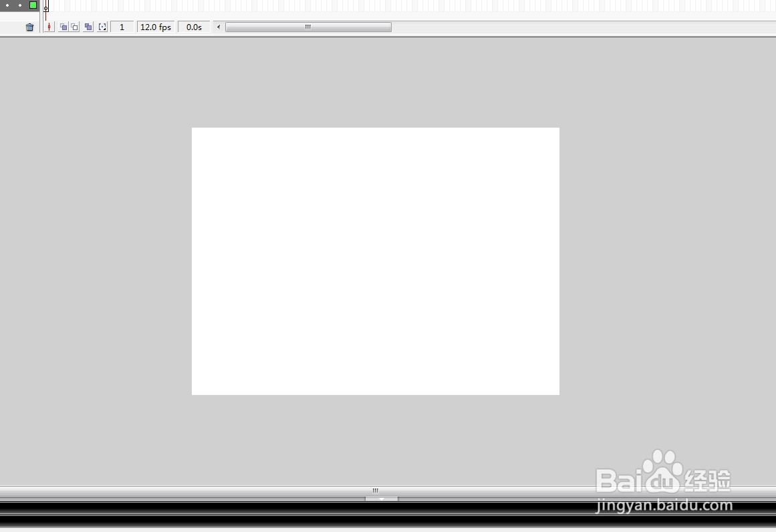Viewport: 776px width, 532px height.
Task: Delete the layer with the trash icon
Action: pos(29,27)
